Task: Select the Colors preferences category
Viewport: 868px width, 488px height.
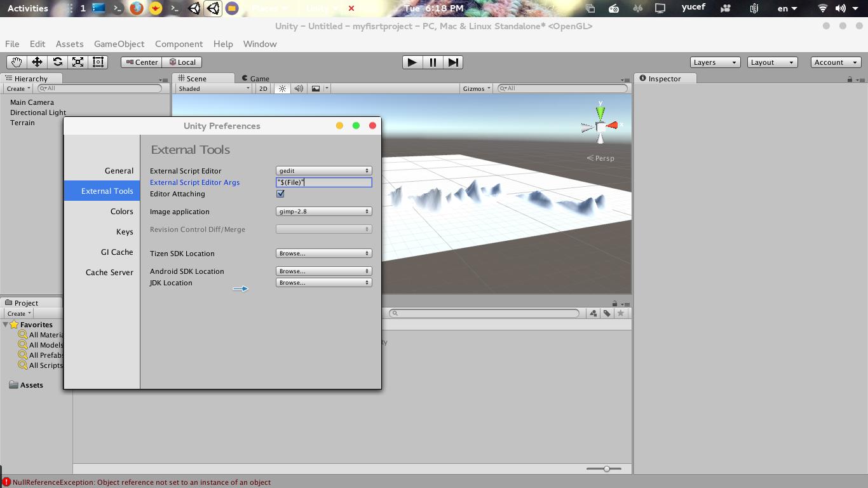Action: click(x=121, y=211)
